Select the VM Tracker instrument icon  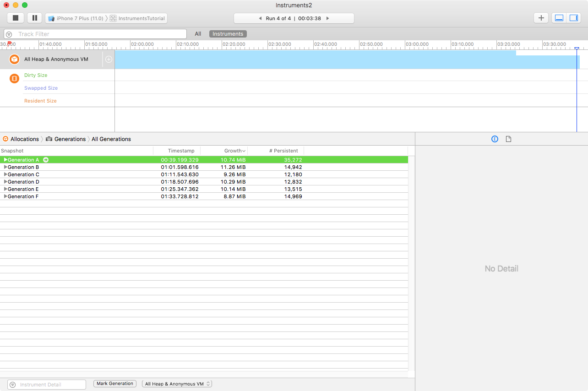(x=15, y=78)
